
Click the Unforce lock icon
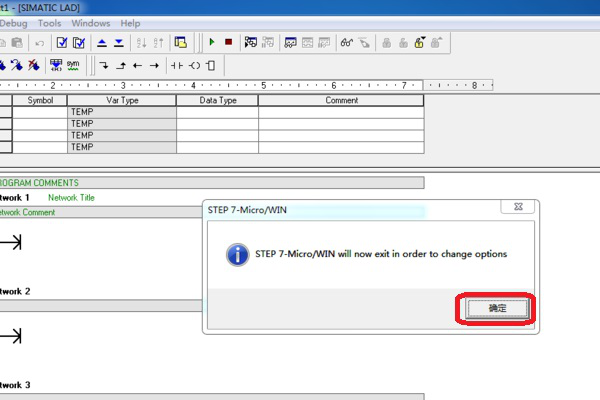click(x=403, y=42)
